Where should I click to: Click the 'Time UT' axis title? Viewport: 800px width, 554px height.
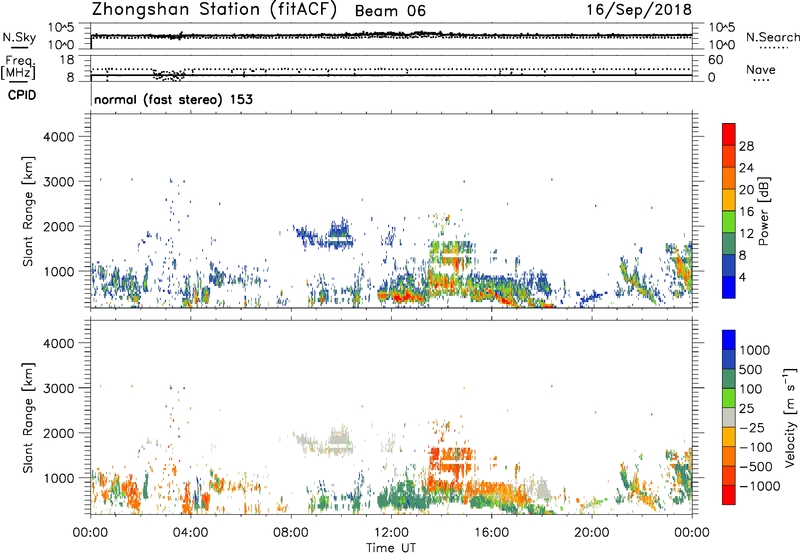391,548
